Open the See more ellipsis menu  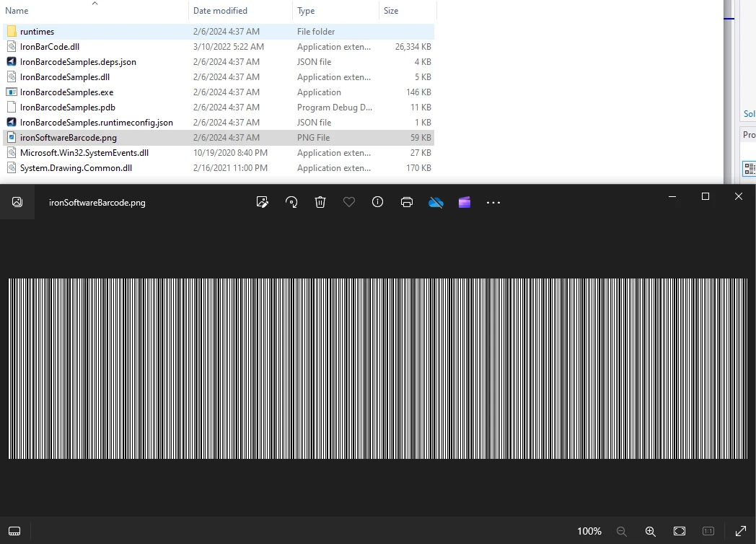493,203
